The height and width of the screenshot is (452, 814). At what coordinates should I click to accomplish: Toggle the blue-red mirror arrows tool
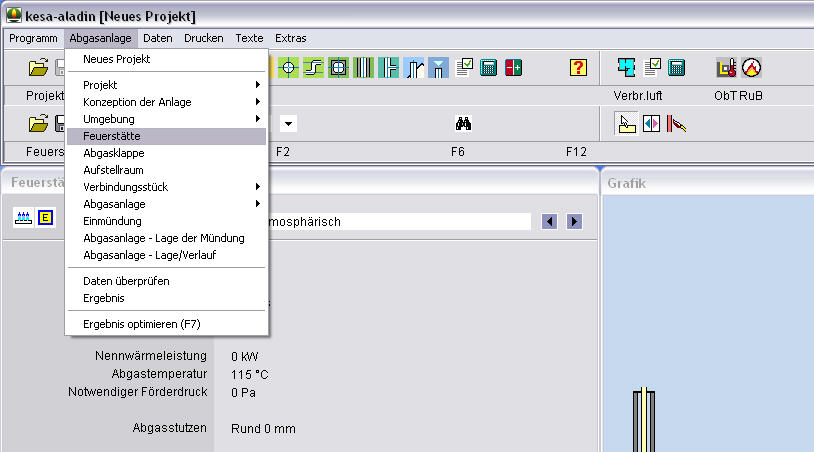(652, 124)
